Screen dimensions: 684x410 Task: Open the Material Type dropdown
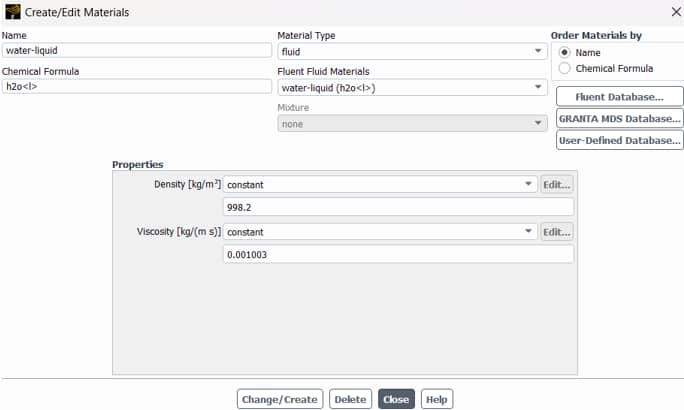412,51
